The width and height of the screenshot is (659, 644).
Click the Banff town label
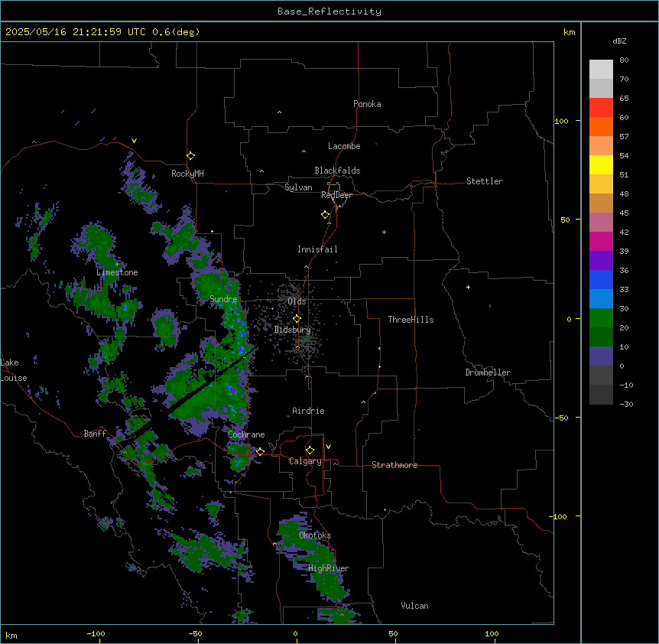[x=95, y=434]
